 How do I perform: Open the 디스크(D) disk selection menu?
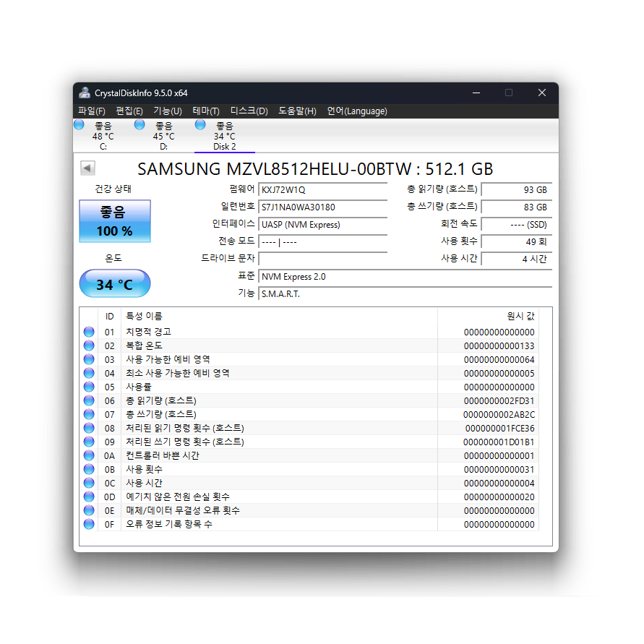pos(248,111)
